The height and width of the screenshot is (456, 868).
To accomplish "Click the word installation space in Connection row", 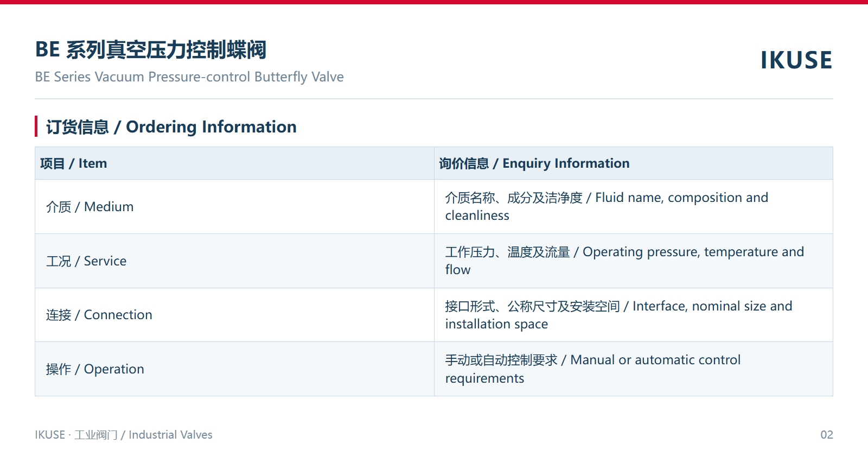I will tap(496, 324).
